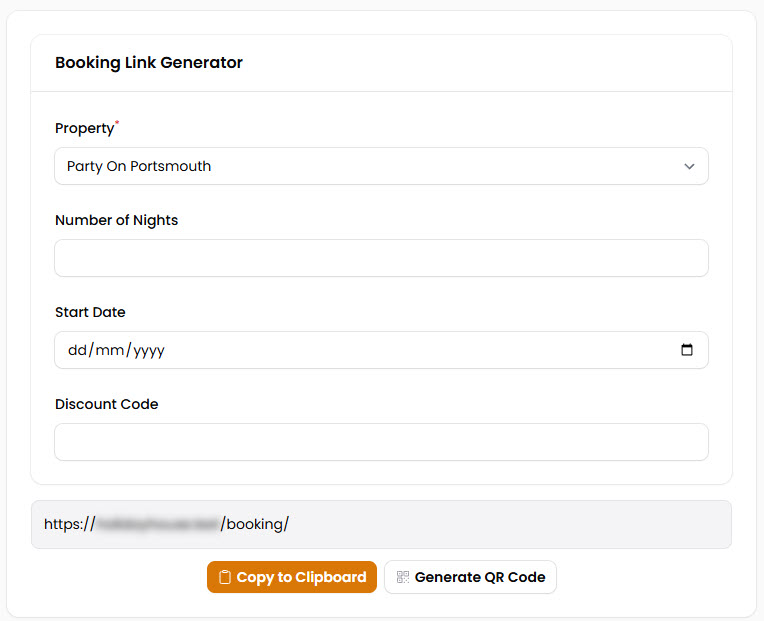Image resolution: width=764 pixels, height=621 pixels.
Task: Click the Start Date label
Action: coord(90,312)
